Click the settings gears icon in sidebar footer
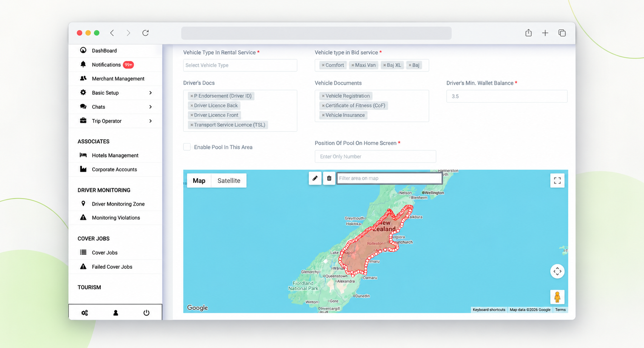The height and width of the screenshot is (348, 644). pyautogui.click(x=85, y=313)
